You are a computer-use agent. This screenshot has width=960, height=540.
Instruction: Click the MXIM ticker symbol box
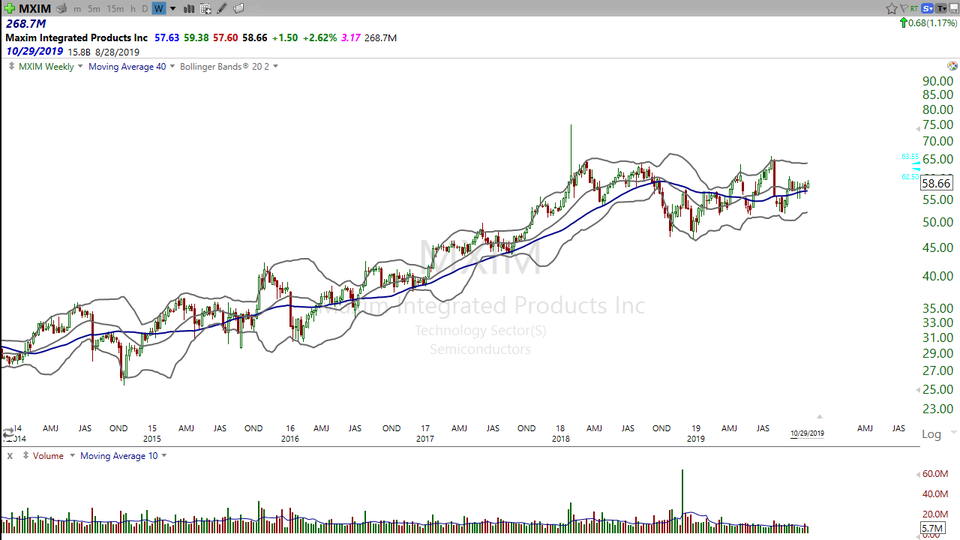(35, 9)
